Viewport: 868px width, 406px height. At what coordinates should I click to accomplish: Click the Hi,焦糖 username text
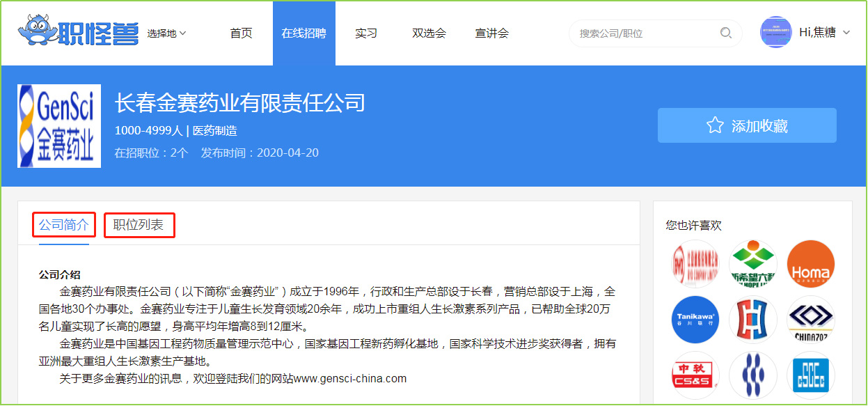point(817,33)
